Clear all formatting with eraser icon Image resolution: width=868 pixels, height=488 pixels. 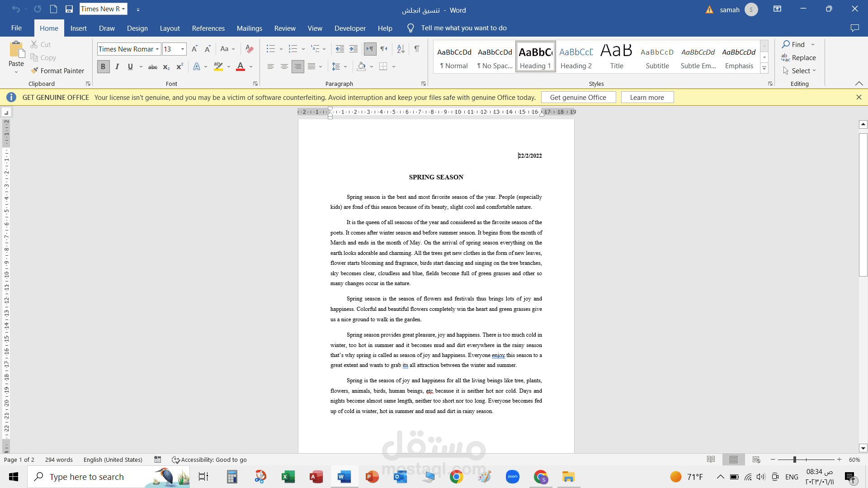pos(250,49)
